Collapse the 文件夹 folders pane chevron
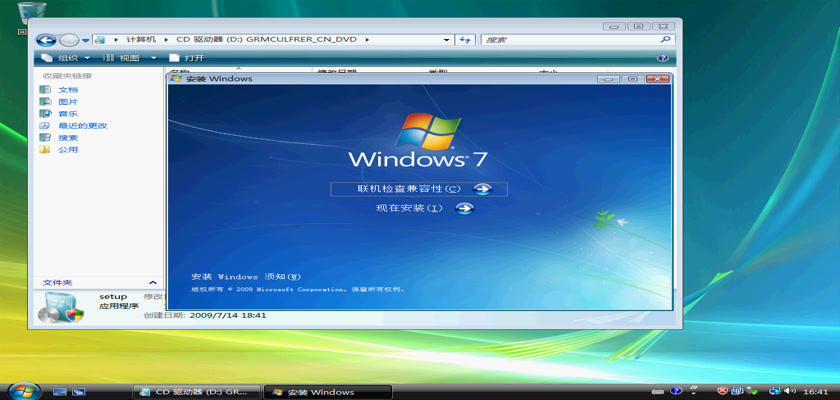 (152, 283)
